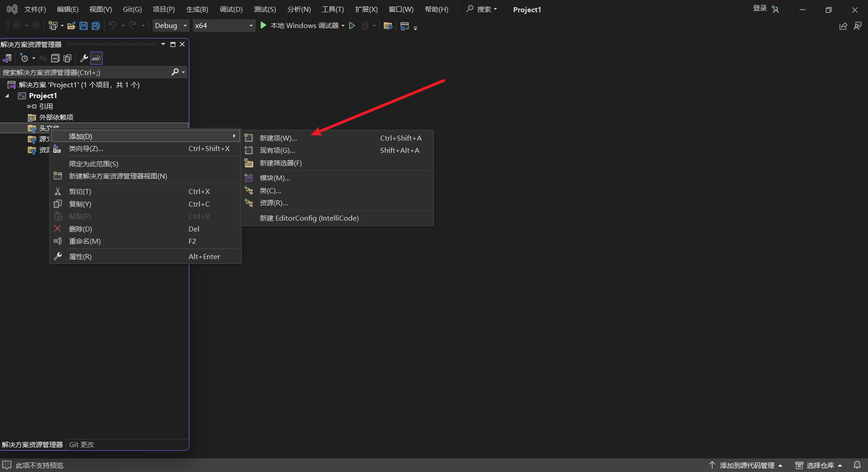868x472 pixels.
Task: Open the debugger target dropdown arrow
Action: pyautogui.click(x=343, y=26)
